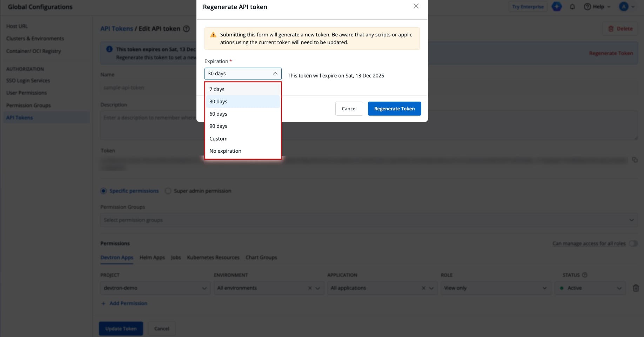Select Super admin permission radio button
This screenshot has width=644, height=337.
pos(168,191)
